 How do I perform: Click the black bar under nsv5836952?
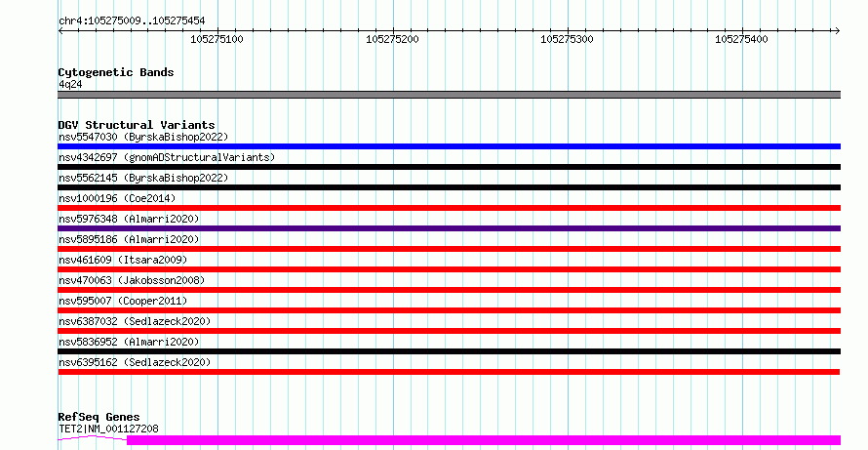(449, 351)
